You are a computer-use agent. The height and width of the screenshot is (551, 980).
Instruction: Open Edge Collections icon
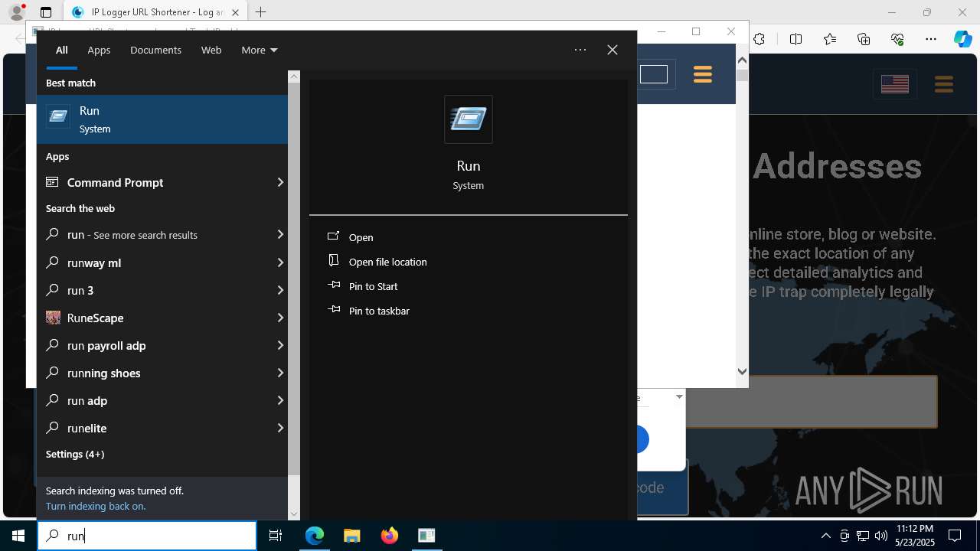[x=864, y=39]
